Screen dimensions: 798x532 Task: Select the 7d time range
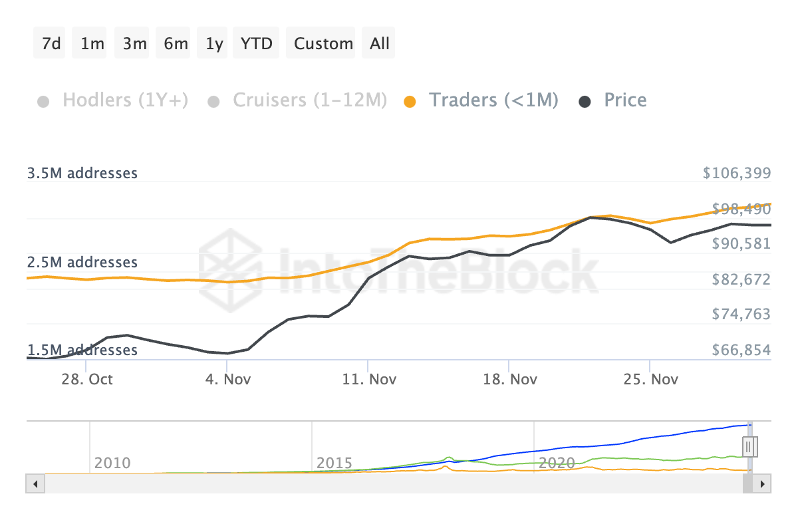pyautogui.click(x=51, y=44)
